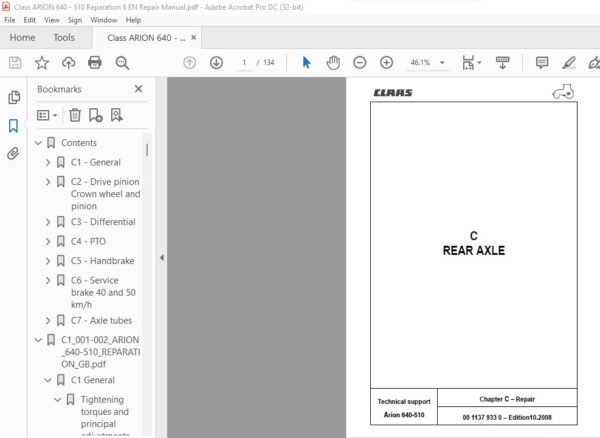Click the Save file icon
This screenshot has width=600, height=438.
[15, 62]
